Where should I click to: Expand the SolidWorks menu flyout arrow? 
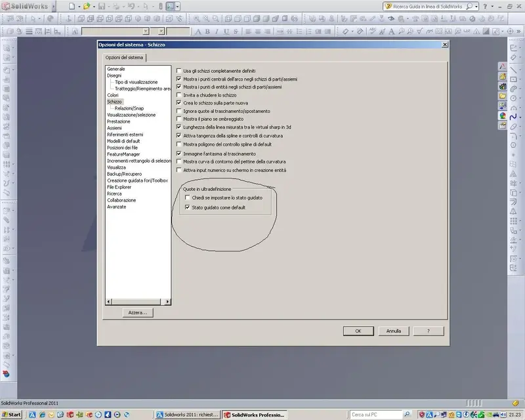point(53,7)
